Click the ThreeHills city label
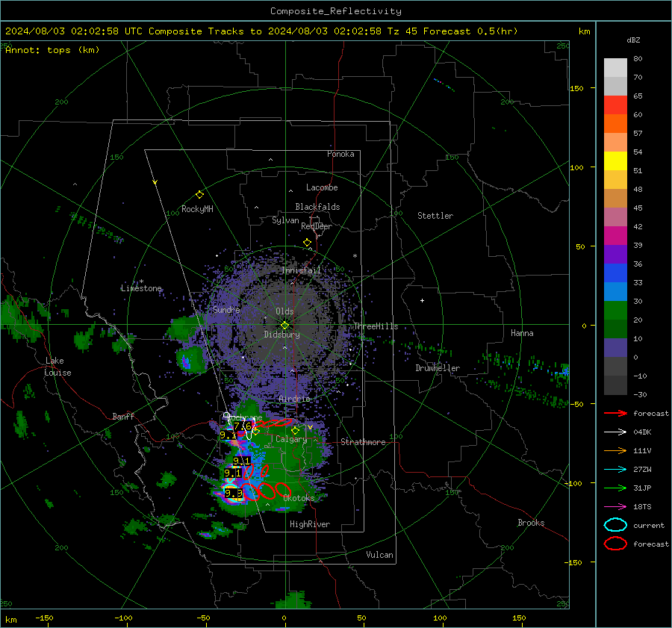This screenshot has width=672, height=628. coord(376,326)
